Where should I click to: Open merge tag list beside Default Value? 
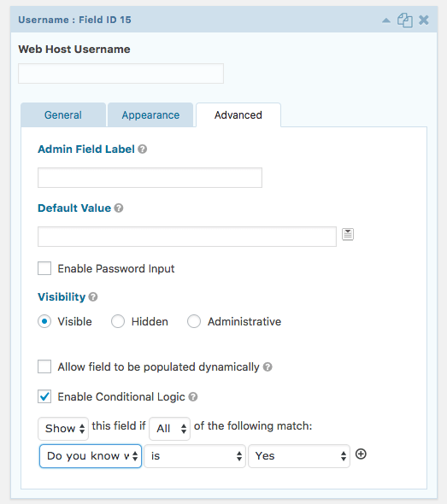point(348,234)
